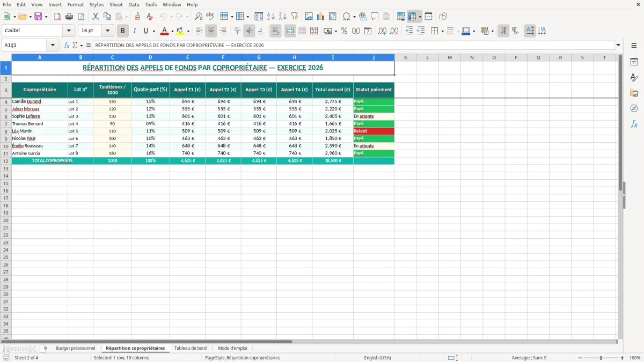This screenshot has width=644, height=362.
Task: Click the Copy icon
Action: (x=107, y=17)
